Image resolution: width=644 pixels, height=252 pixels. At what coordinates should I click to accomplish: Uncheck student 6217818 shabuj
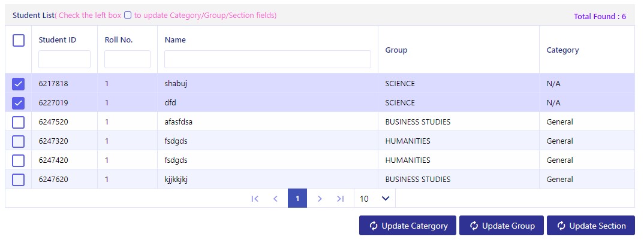click(19, 84)
